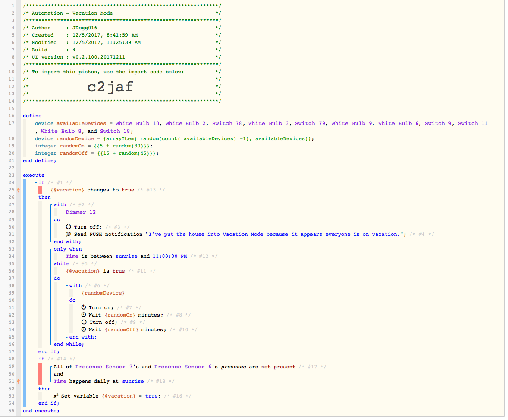Click the device Switch 9
Screen dimensions: 508x420
(438, 123)
